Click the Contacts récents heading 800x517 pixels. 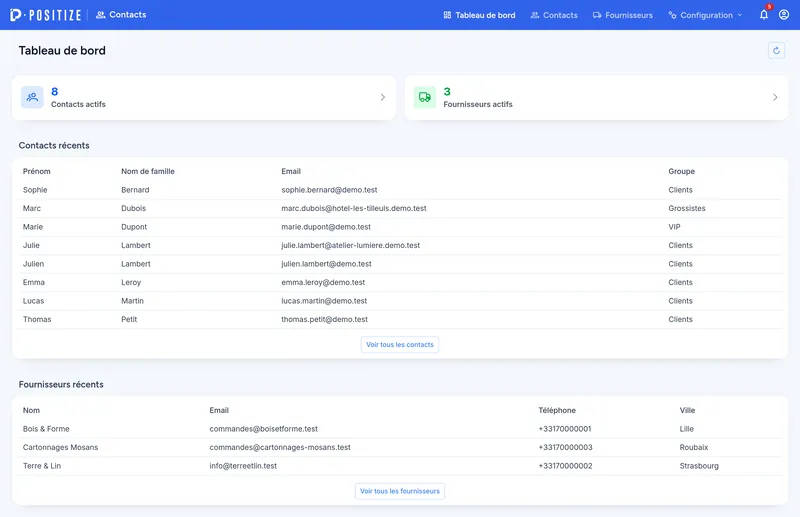[x=54, y=145]
